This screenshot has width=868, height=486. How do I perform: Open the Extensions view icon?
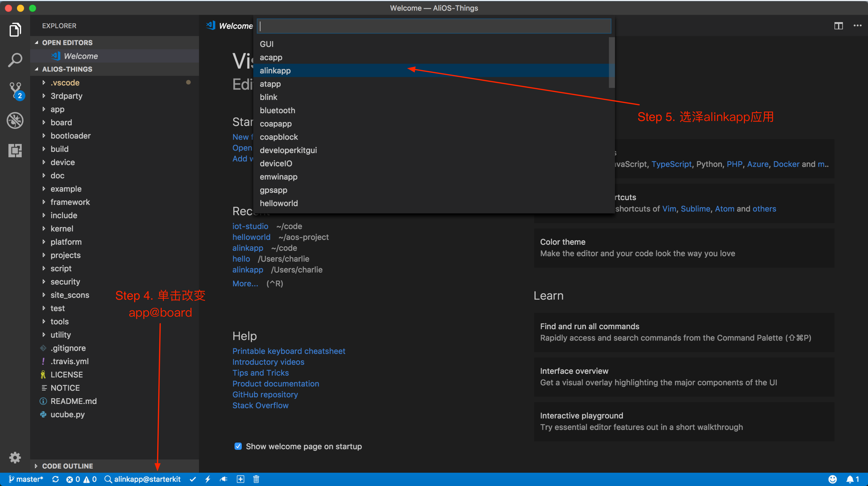tap(15, 150)
